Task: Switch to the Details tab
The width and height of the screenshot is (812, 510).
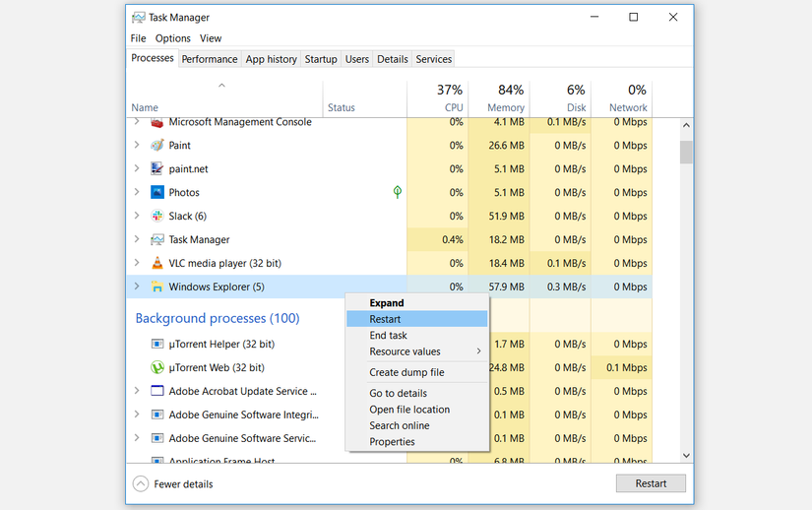Action: (393, 59)
